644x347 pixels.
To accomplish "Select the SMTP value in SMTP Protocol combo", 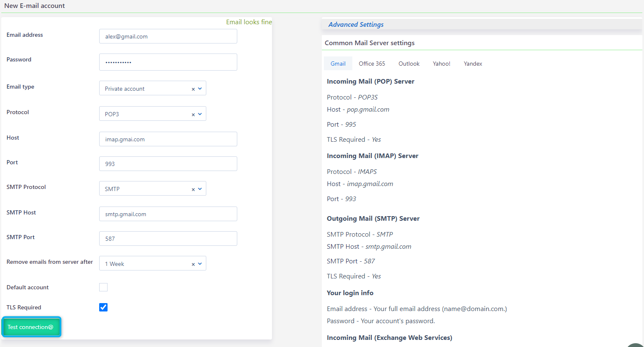I will click(x=112, y=189).
